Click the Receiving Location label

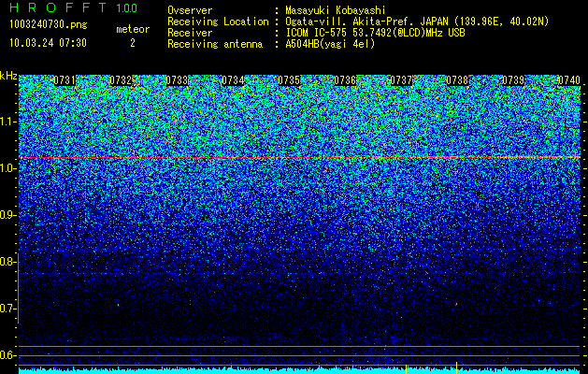pyautogui.click(x=218, y=22)
